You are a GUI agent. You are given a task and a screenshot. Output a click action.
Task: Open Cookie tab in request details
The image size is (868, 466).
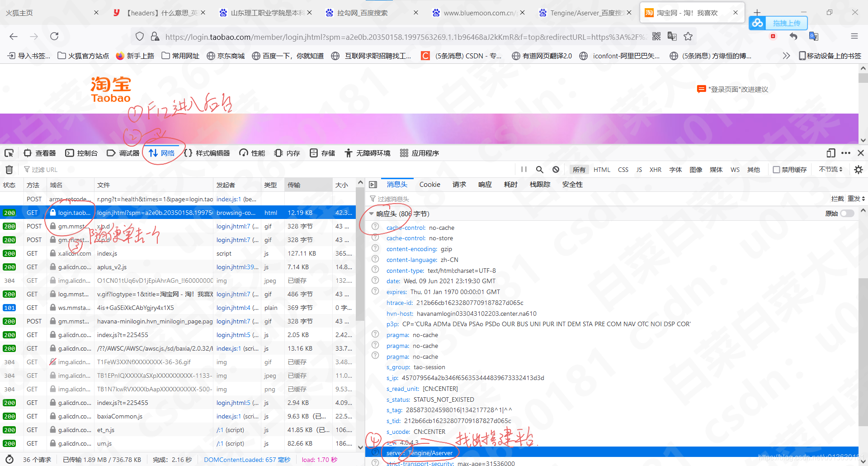click(429, 185)
